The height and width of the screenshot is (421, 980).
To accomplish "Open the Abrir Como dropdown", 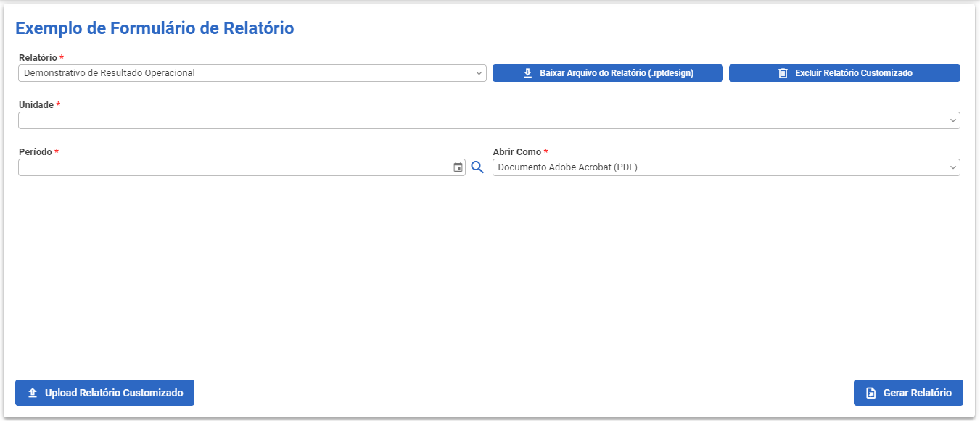I will (x=726, y=167).
